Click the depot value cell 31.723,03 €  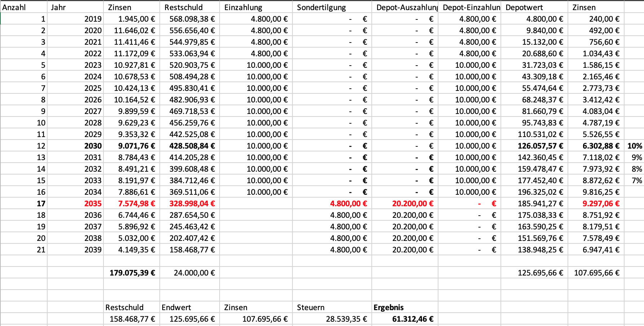tap(534, 65)
